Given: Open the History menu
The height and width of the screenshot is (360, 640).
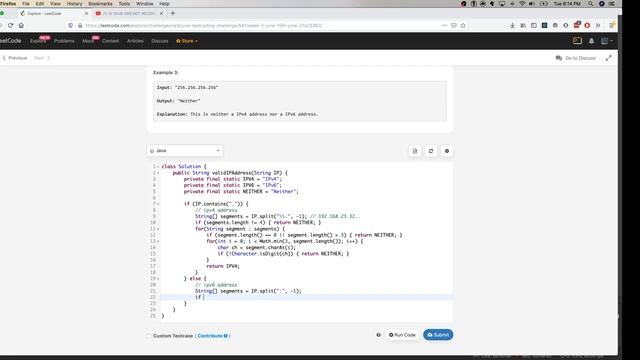Looking at the screenshot, I should point(74,4).
